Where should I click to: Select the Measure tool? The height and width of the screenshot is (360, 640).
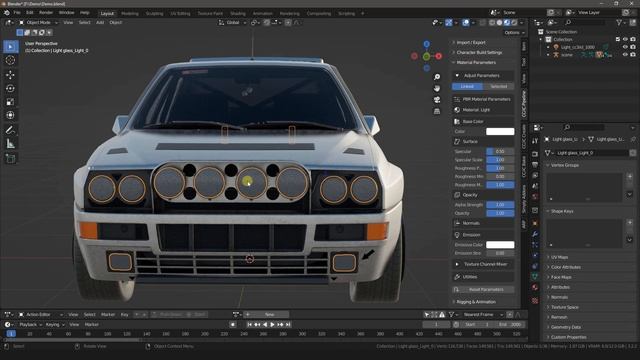pyautogui.click(x=10, y=144)
